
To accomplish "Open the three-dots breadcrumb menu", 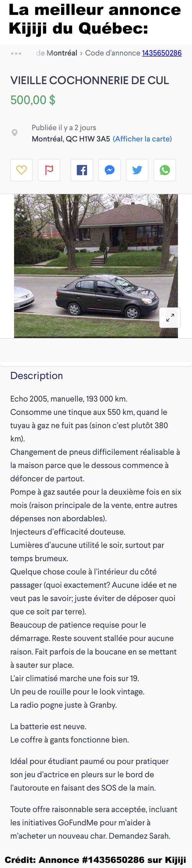I will coord(16,53).
